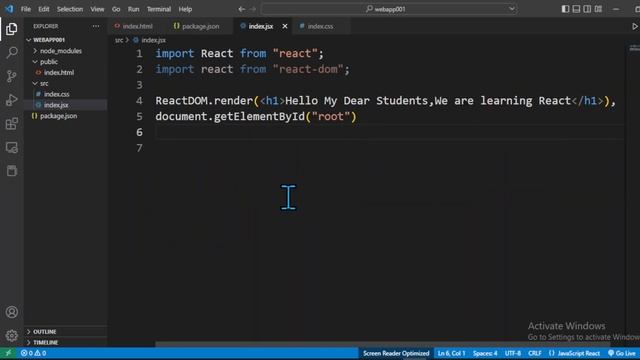Open the command center dropdown arrow
The image size is (640, 360).
tap(511, 9)
